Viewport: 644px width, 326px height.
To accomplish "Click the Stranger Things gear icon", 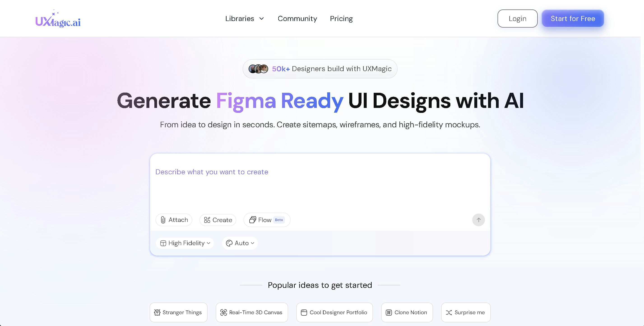I will point(157,312).
